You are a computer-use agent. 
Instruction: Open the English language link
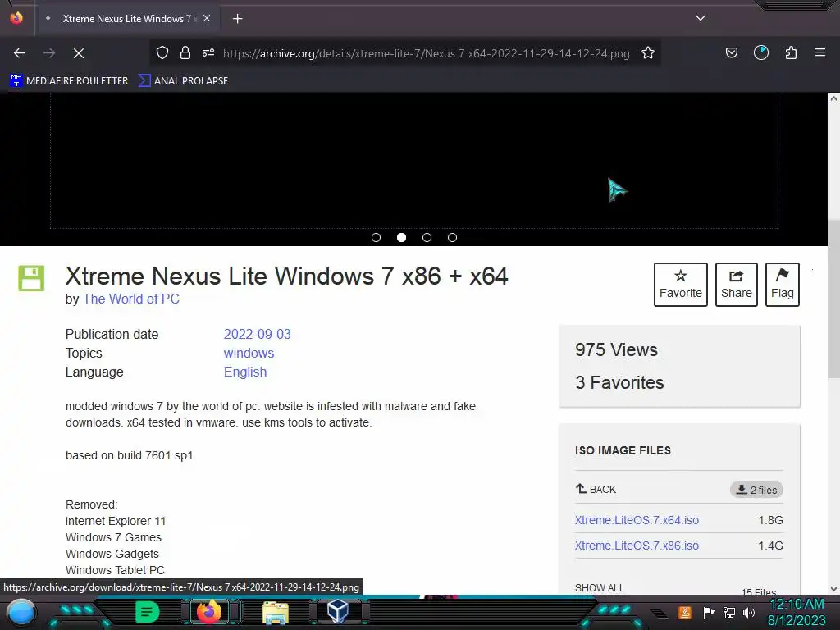click(244, 372)
